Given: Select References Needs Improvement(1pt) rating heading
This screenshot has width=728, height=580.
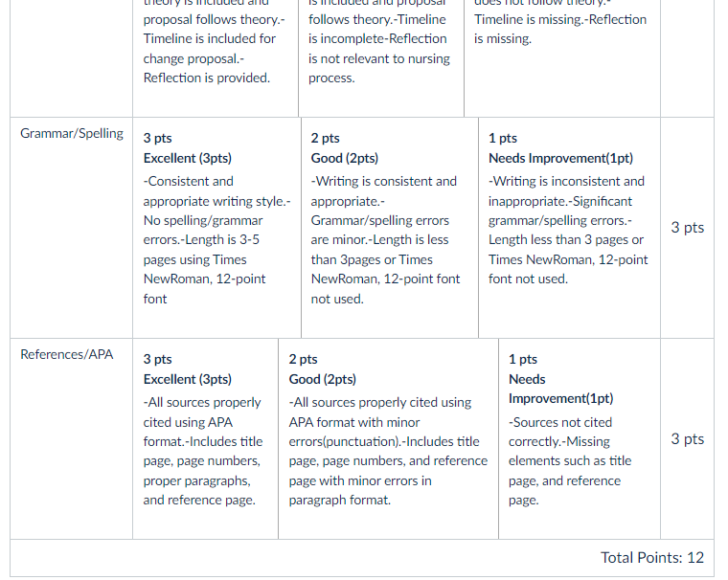Looking at the screenshot, I should (x=561, y=390).
